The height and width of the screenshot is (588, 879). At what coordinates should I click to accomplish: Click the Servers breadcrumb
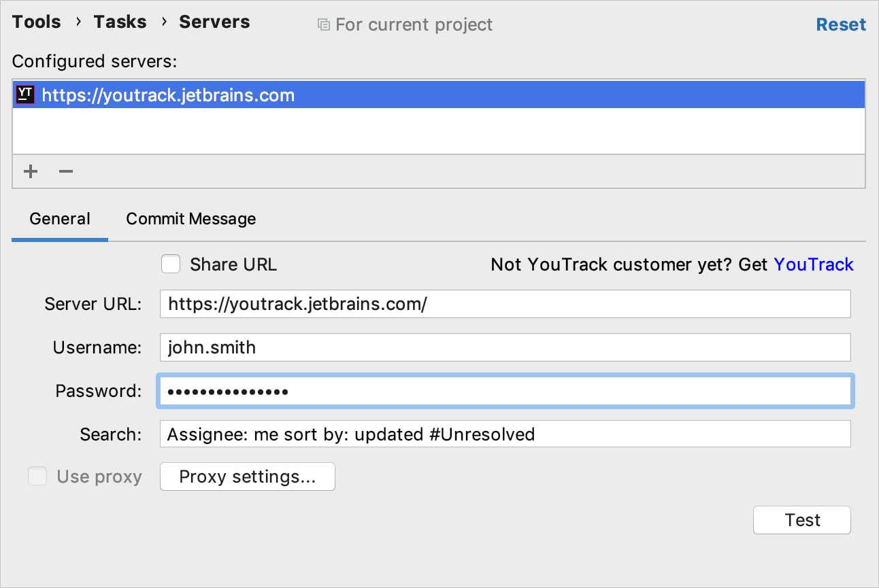(x=214, y=22)
